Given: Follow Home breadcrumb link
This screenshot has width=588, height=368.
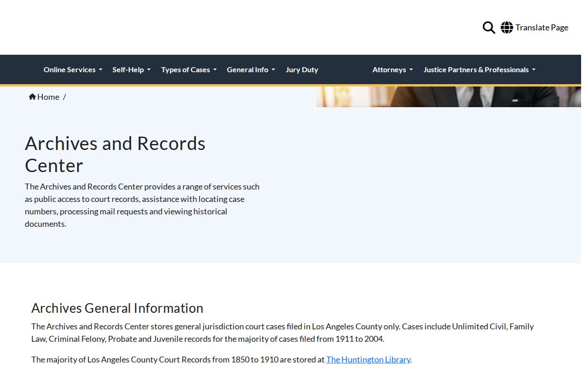Looking at the screenshot, I should pos(48,97).
